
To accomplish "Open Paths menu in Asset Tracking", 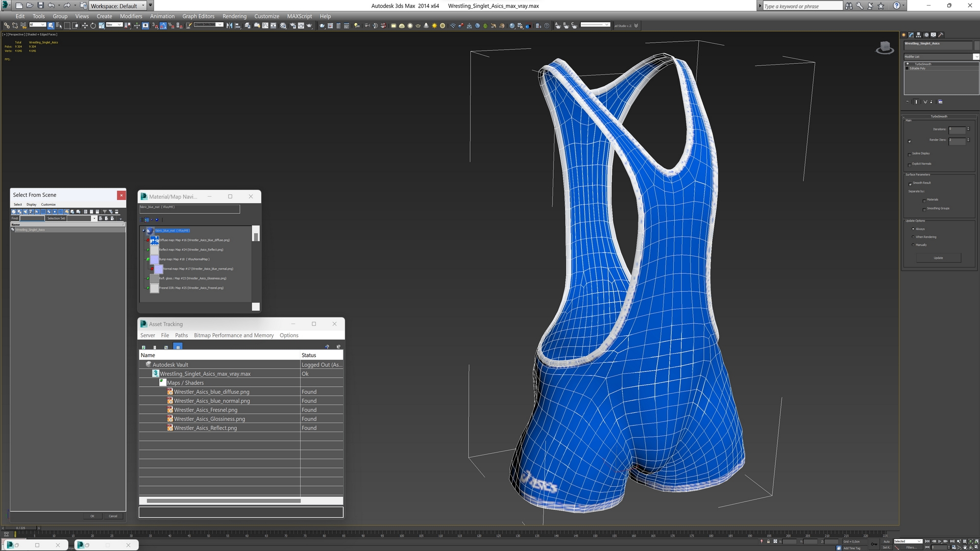I will pyautogui.click(x=181, y=335).
